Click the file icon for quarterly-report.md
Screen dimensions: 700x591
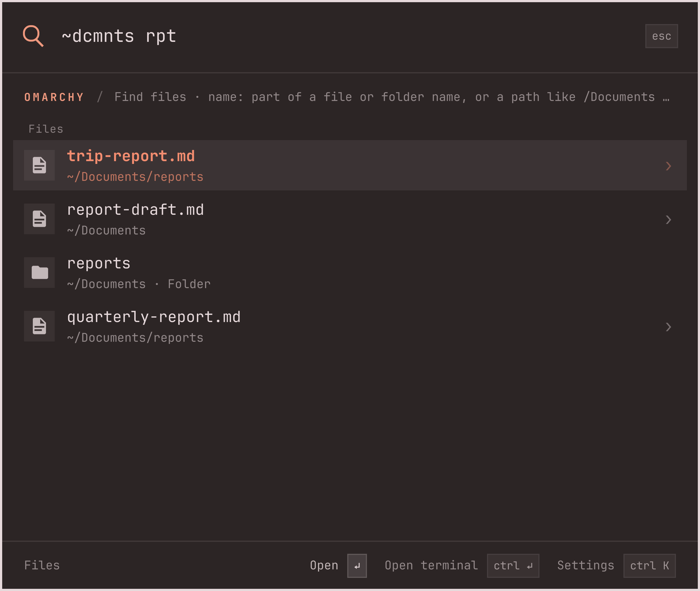[x=39, y=326]
